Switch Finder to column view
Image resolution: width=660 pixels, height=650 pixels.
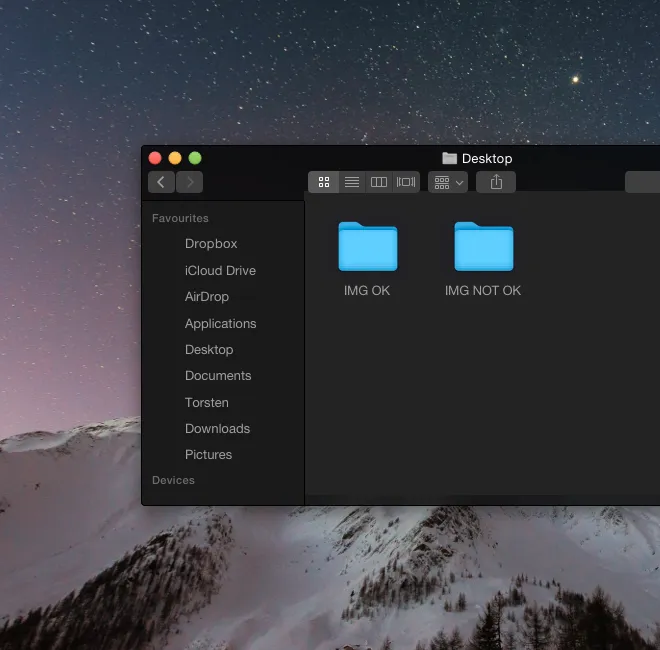tap(379, 182)
